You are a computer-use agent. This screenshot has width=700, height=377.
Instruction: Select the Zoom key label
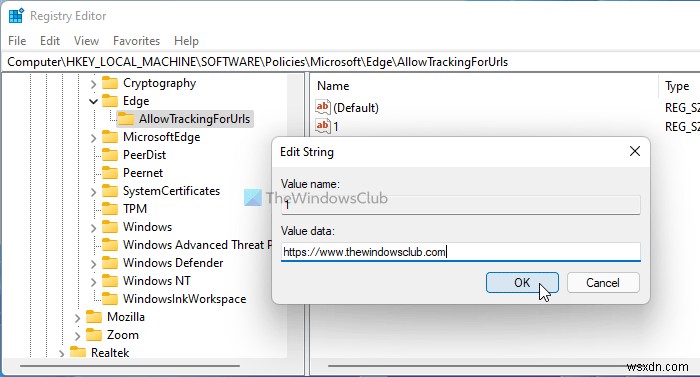pos(122,335)
